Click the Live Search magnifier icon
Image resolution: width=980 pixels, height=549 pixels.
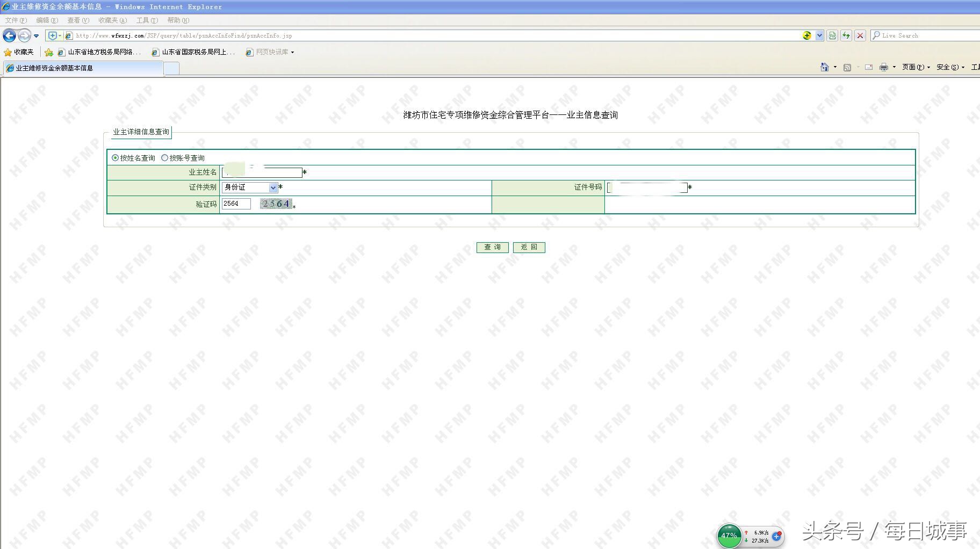click(x=876, y=35)
